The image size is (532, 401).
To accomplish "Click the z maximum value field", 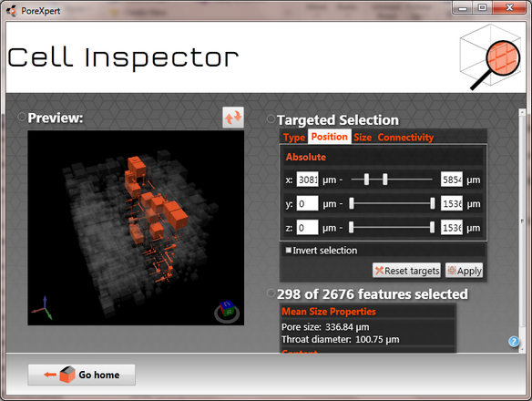I will tap(452, 228).
